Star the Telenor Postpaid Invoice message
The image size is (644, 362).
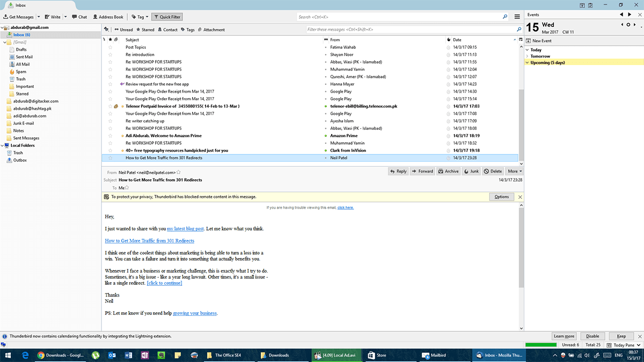coord(111,106)
